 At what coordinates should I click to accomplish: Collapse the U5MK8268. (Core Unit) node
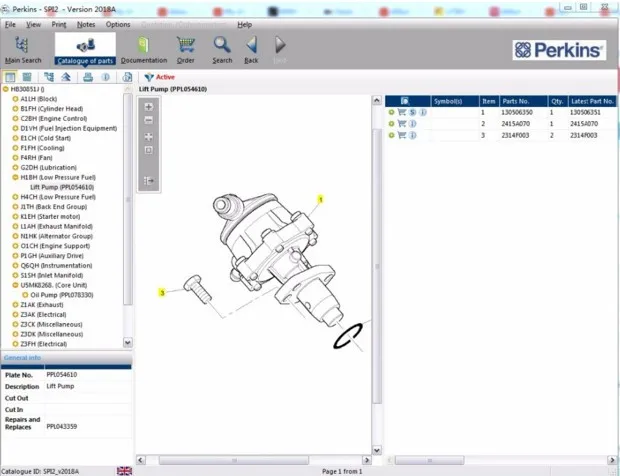point(15,285)
